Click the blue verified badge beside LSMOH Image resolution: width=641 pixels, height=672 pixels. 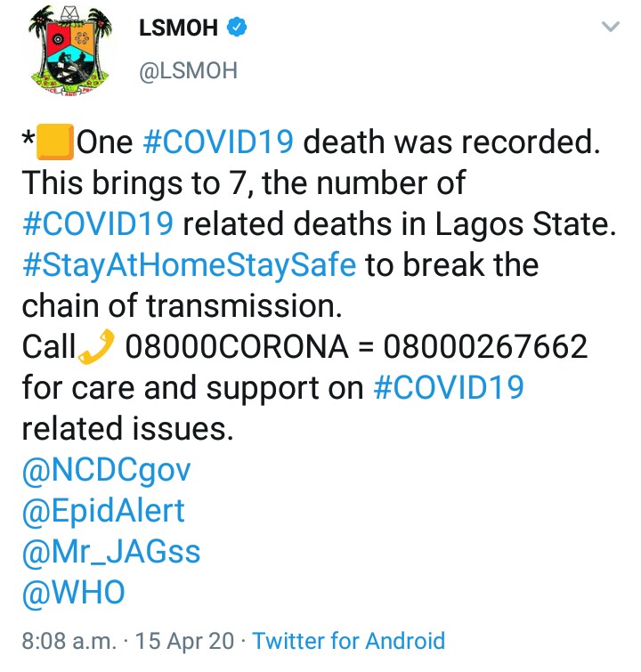[x=236, y=28]
